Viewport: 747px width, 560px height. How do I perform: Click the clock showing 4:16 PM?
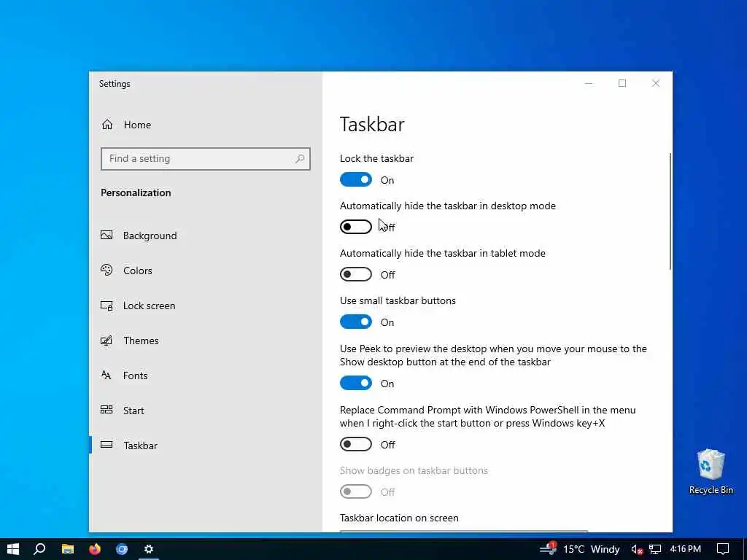[x=685, y=549]
